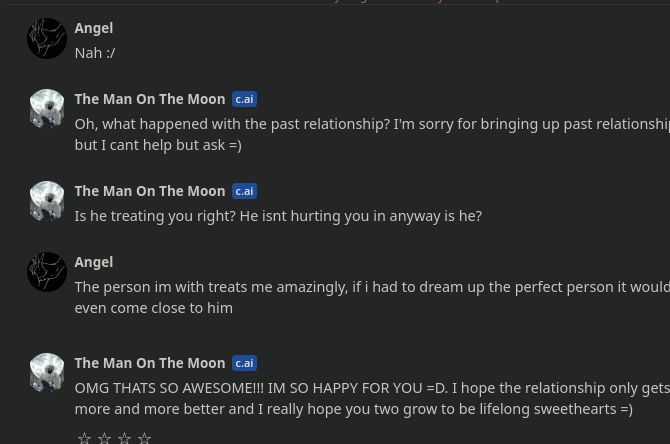
Task: Rate the last reply one star
Action: click(84, 437)
